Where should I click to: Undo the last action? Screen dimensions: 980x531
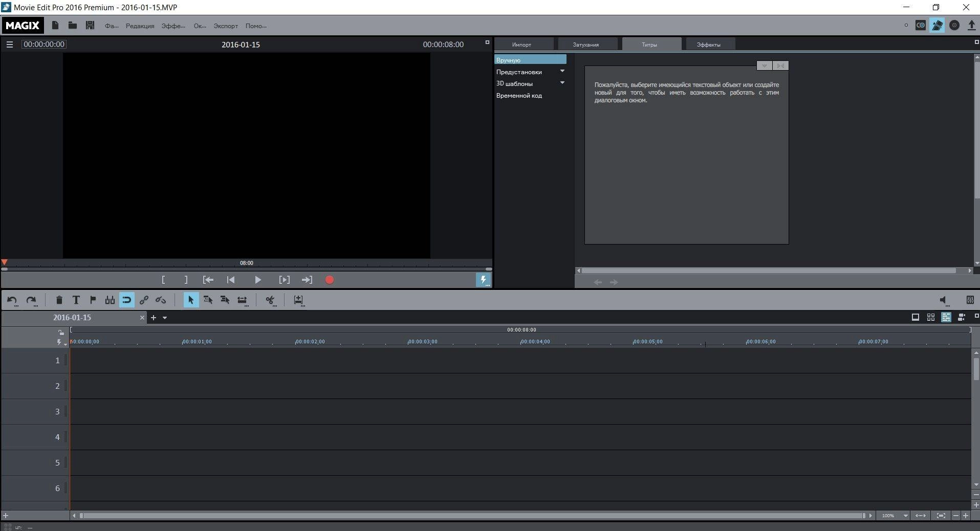click(x=12, y=300)
